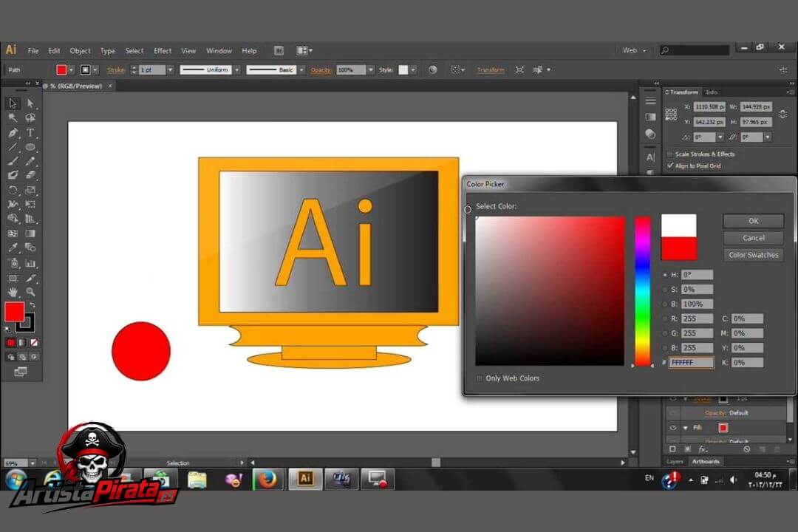Select the Eyedropper tool
The height and width of the screenshot is (532, 798).
[13, 248]
